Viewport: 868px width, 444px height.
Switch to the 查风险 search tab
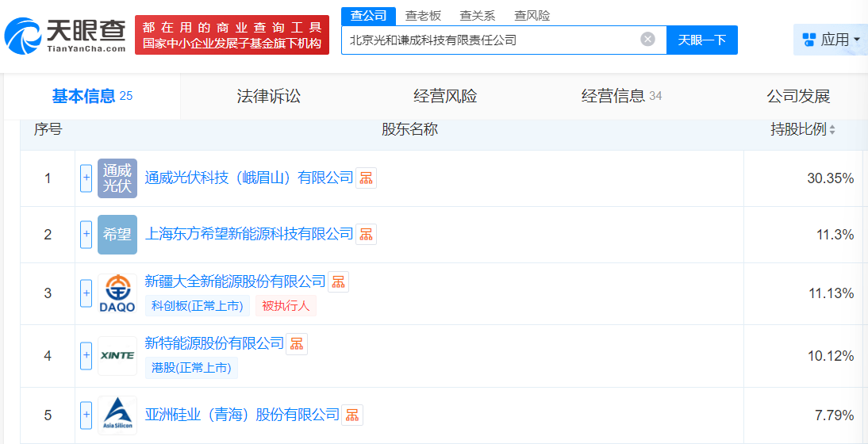tap(532, 16)
